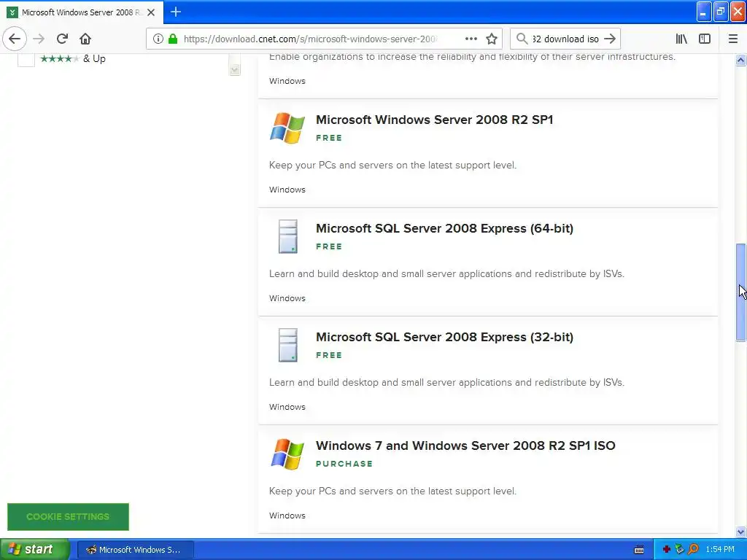Click the page scrollbar up arrow
747x560 pixels.
coord(740,60)
